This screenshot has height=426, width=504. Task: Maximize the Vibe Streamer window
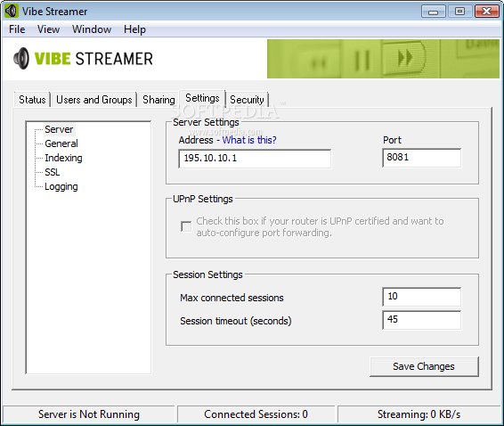click(460, 12)
